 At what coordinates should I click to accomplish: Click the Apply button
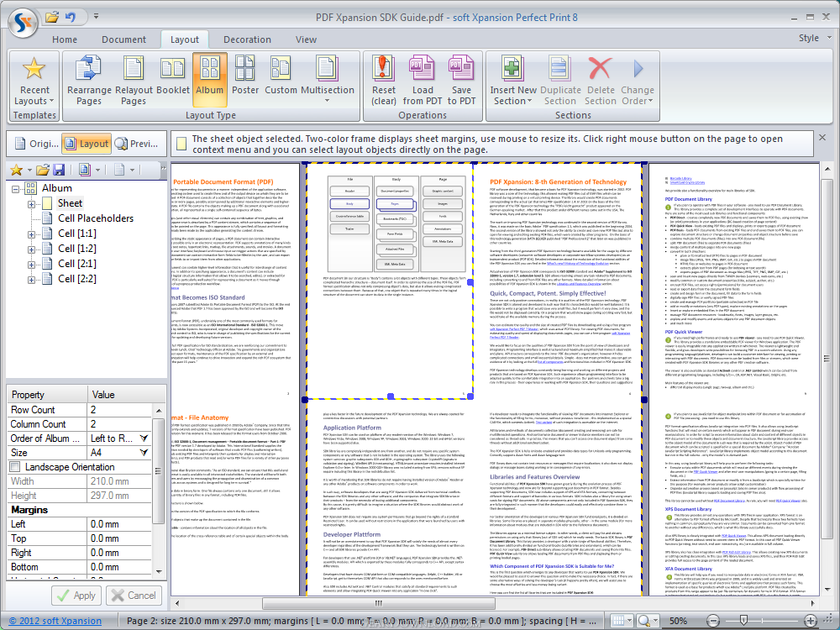[x=76, y=596]
